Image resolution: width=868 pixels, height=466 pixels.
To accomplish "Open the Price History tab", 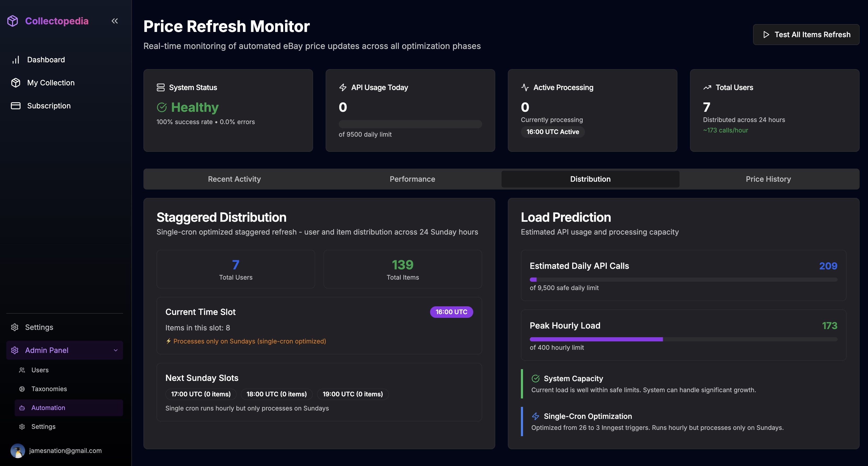I will click(768, 179).
